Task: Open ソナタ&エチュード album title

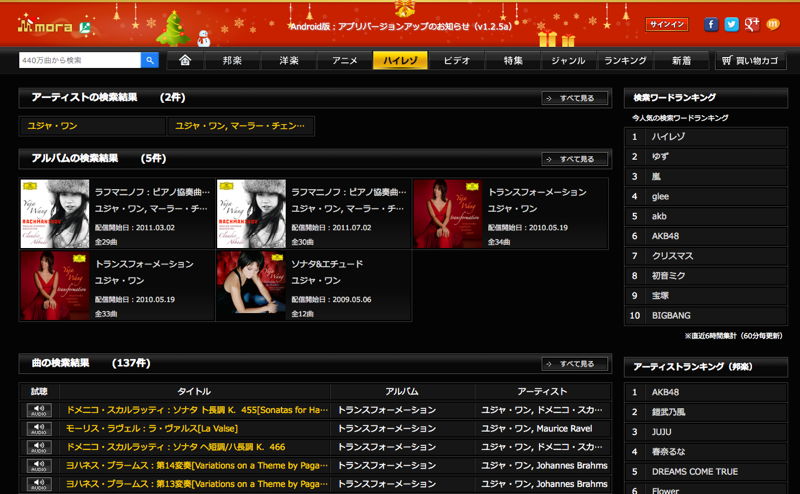Action: 327,264
